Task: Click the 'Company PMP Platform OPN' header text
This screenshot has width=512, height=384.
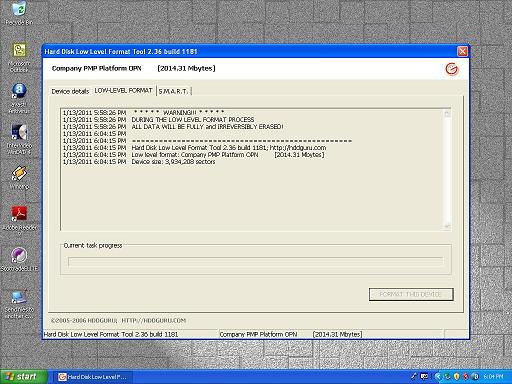Action: pos(97,68)
